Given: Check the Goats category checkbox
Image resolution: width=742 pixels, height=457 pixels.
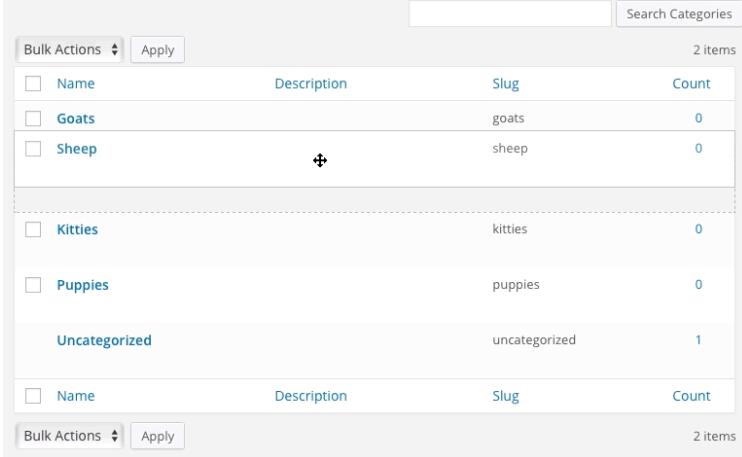Looking at the screenshot, I should coord(33,119).
